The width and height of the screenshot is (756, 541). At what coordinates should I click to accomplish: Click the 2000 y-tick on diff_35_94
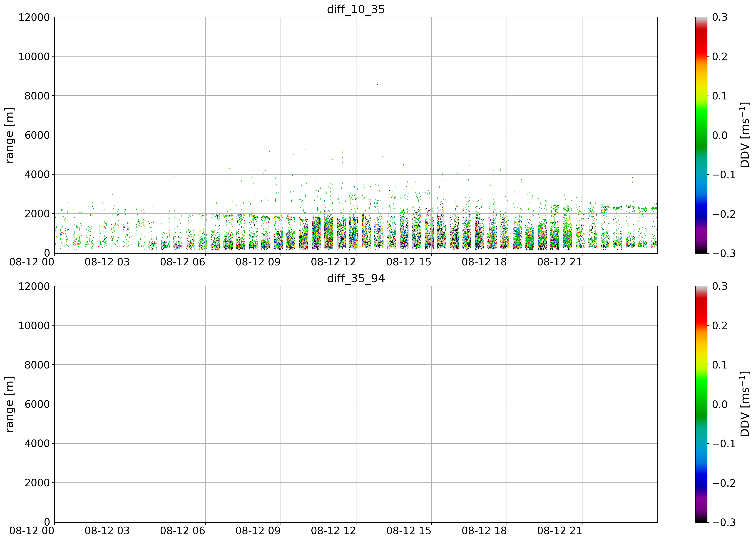tap(37, 483)
